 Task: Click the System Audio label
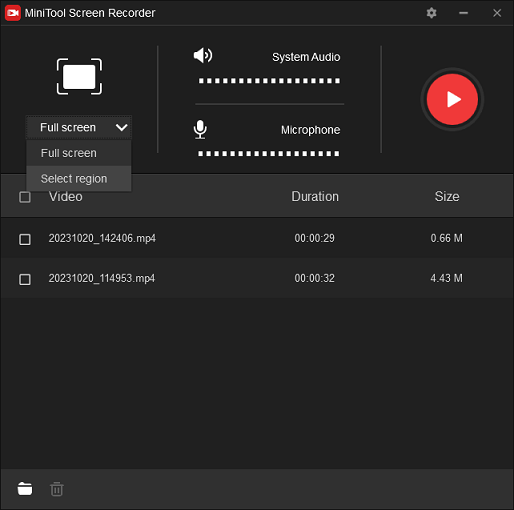coord(306,57)
